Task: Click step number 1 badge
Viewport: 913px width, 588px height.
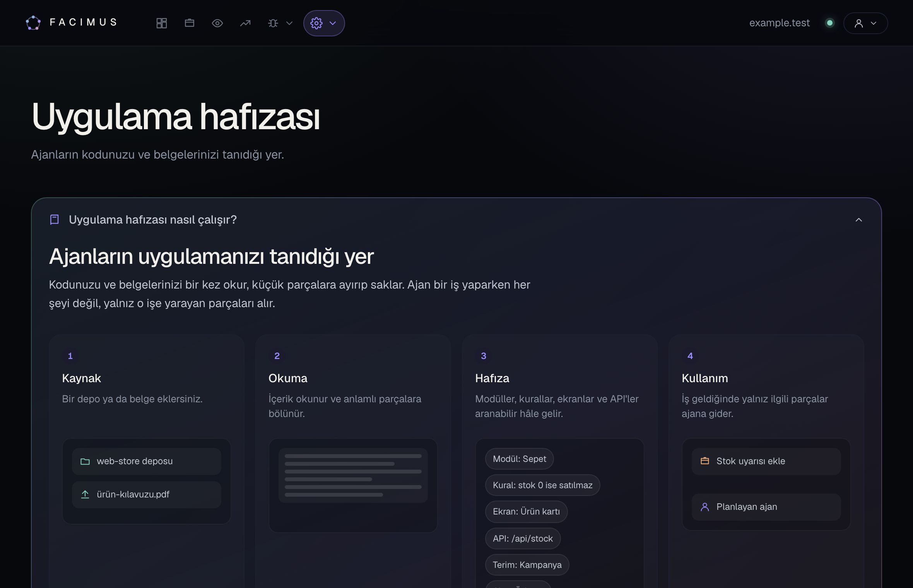Action: click(x=70, y=356)
